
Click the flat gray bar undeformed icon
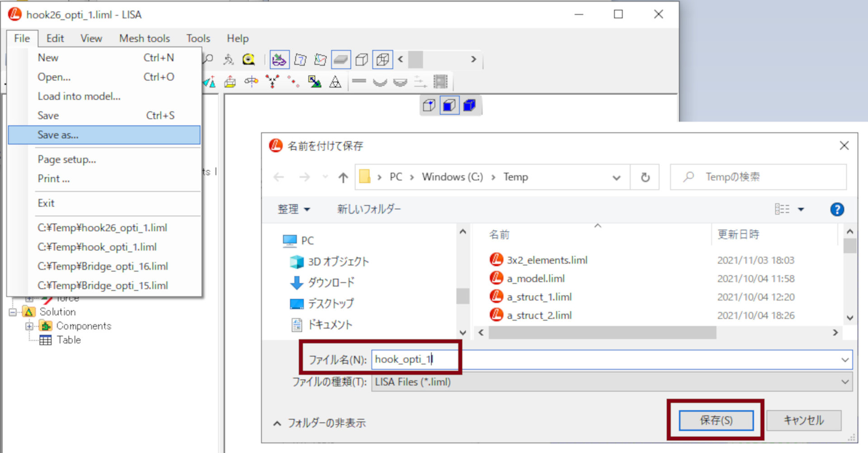point(359,81)
